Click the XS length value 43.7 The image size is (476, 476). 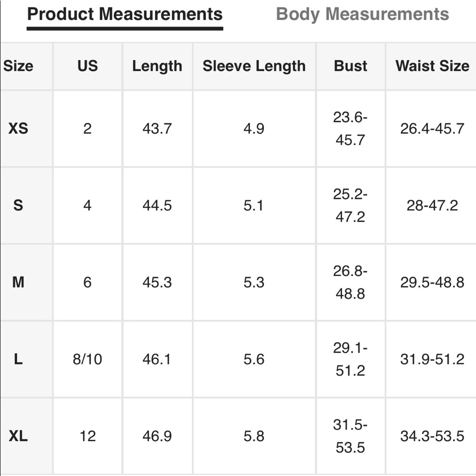click(157, 128)
